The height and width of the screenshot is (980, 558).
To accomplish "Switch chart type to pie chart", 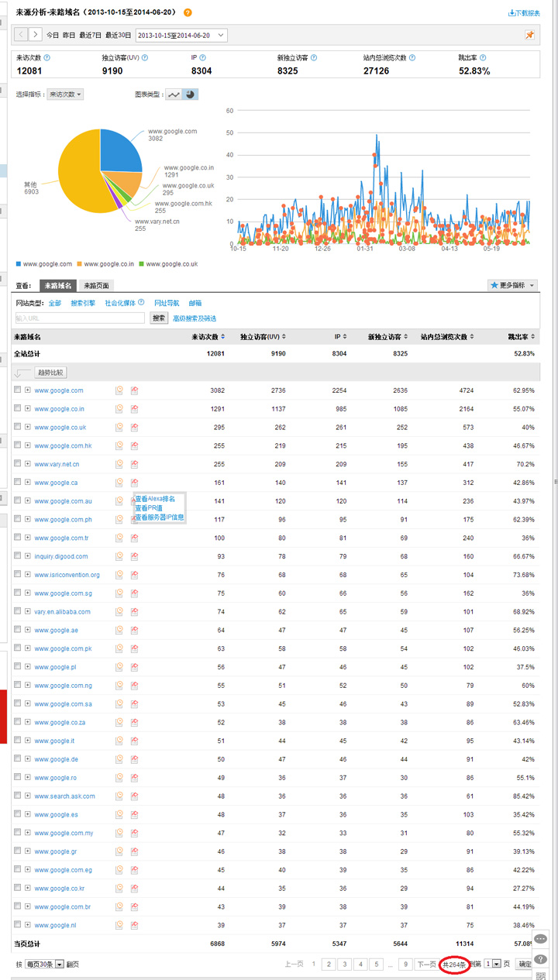I will pyautogui.click(x=190, y=95).
